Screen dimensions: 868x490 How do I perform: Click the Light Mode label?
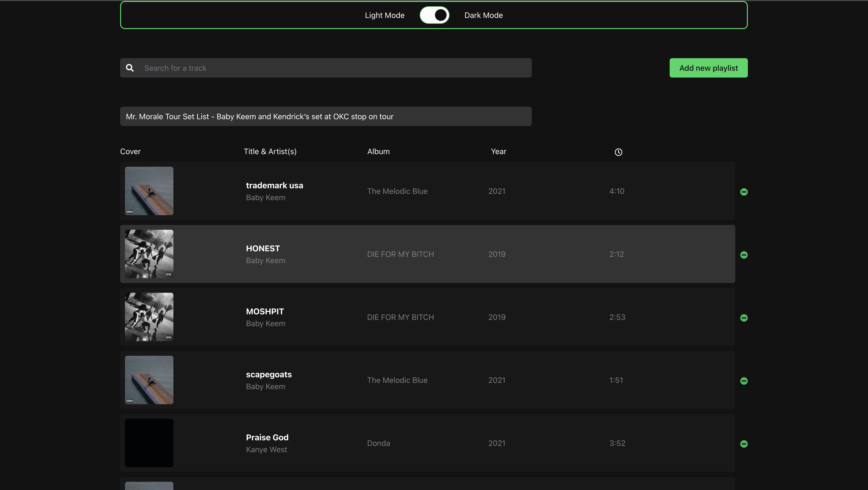click(x=384, y=15)
